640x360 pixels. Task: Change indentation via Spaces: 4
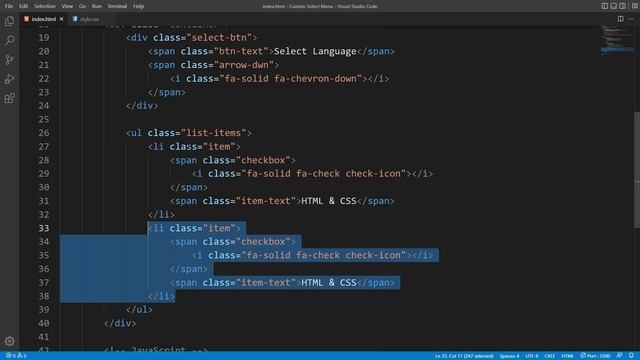click(x=509, y=356)
